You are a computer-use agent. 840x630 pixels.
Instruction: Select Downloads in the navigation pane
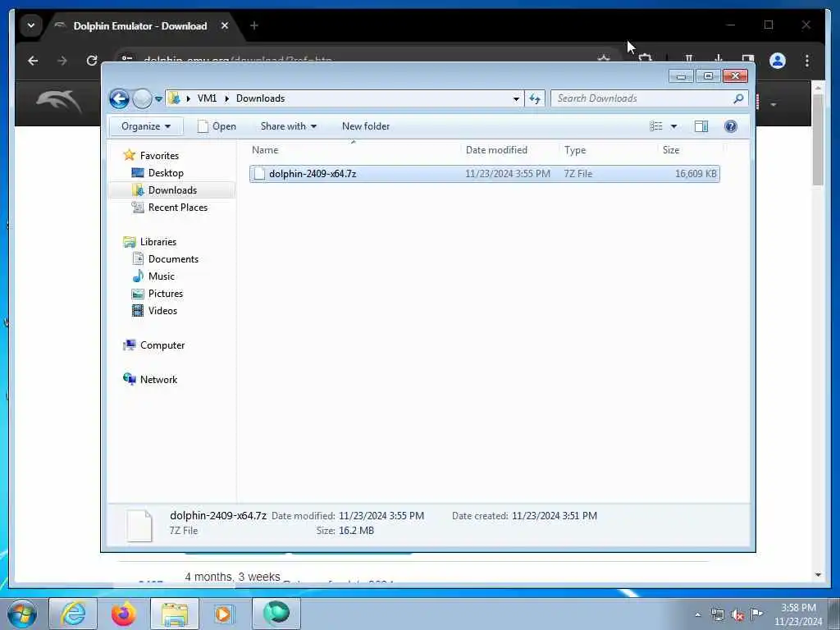click(x=172, y=190)
